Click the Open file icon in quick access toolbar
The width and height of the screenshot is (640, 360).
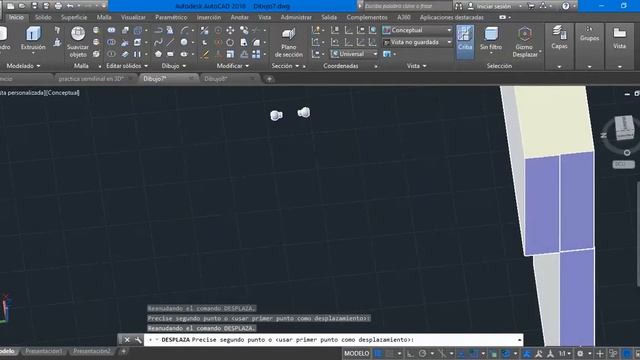(22, 6)
